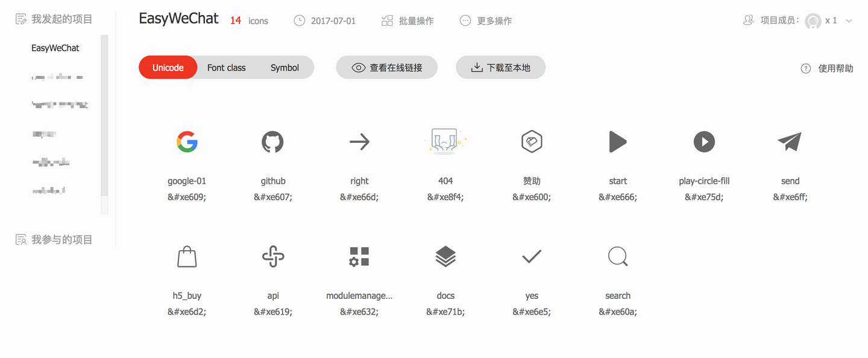Switch to the Font class tab

point(226,68)
